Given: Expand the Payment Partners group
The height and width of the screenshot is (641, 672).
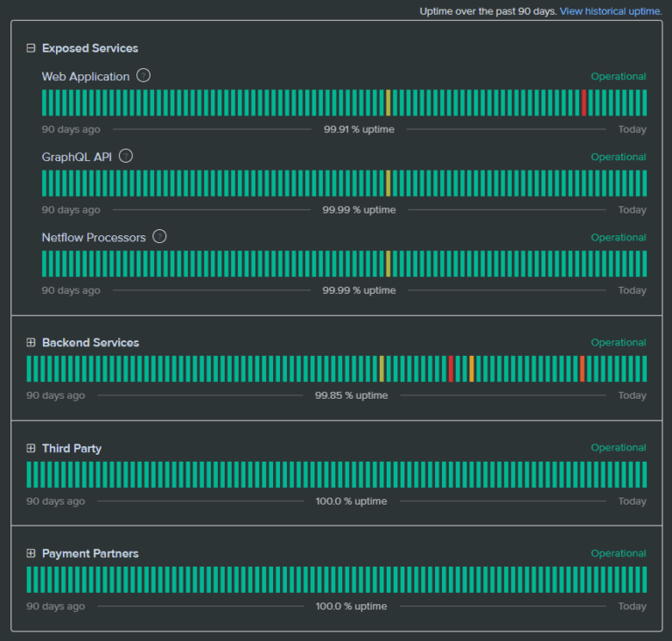Looking at the screenshot, I should pyautogui.click(x=31, y=554).
